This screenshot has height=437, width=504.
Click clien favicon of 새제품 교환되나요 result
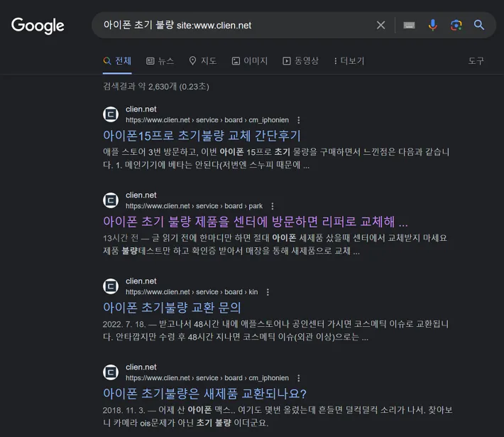click(111, 372)
